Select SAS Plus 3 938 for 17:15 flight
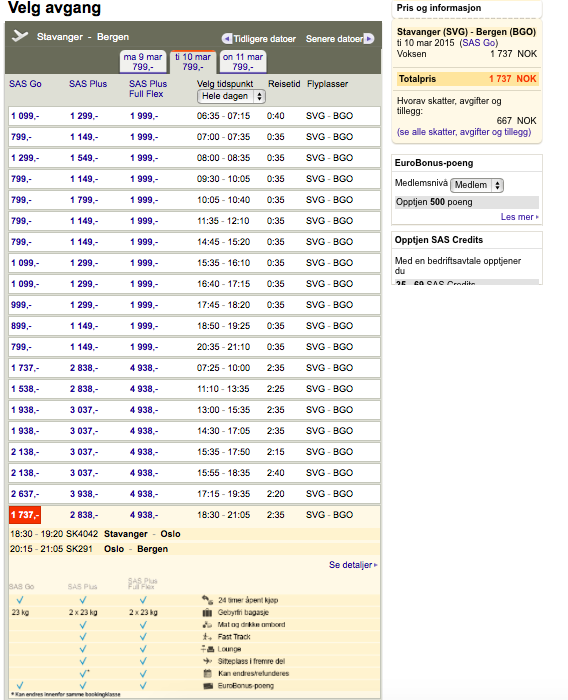The height and width of the screenshot is (700, 568). 84,493
